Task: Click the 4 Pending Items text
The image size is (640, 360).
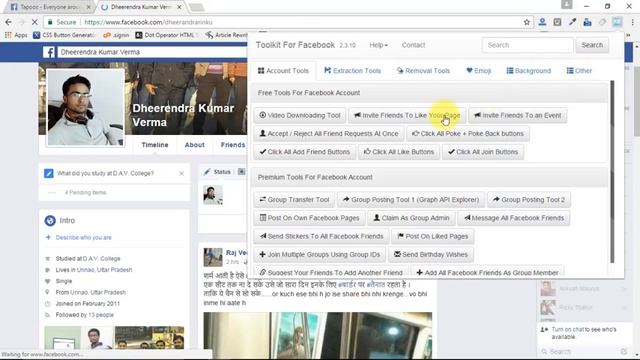Action: pyautogui.click(x=85, y=193)
